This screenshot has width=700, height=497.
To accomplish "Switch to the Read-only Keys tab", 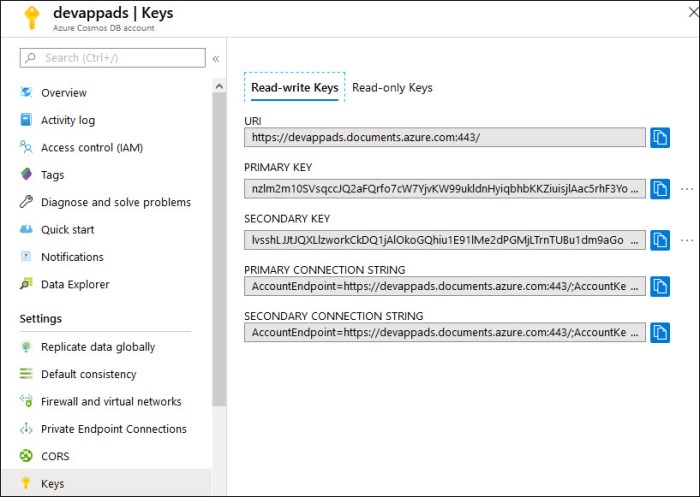I will pos(392,88).
